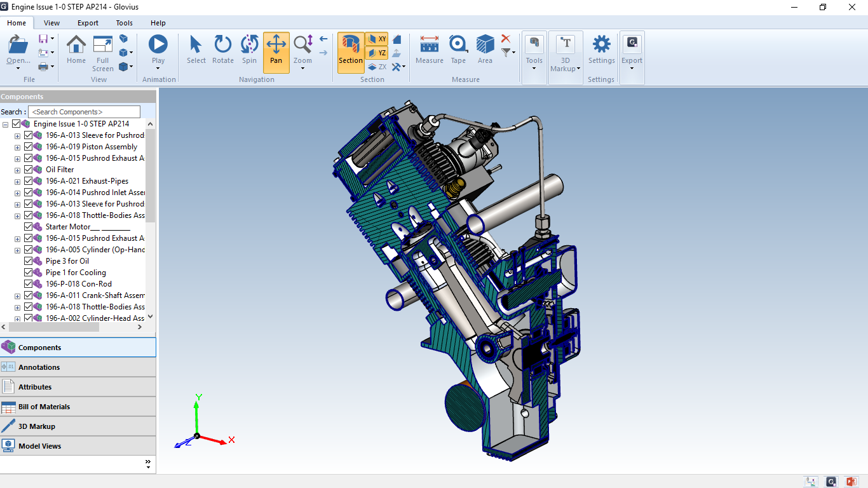868x488 pixels.
Task: Uncheck the Oil Filter component checkbox
Action: click(29, 170)
